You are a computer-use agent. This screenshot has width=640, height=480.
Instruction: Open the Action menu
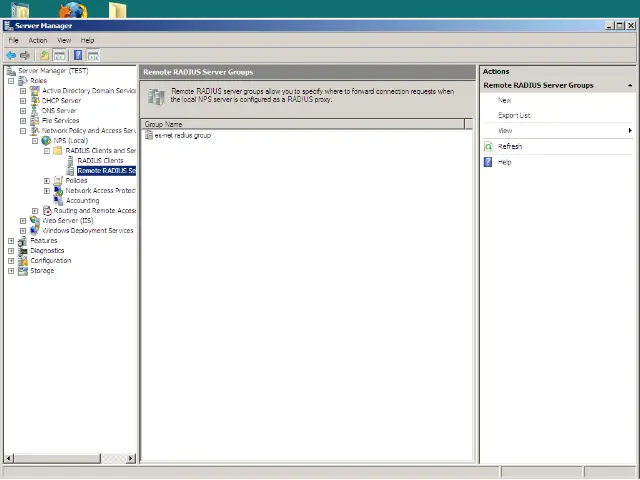pos(38,40)
